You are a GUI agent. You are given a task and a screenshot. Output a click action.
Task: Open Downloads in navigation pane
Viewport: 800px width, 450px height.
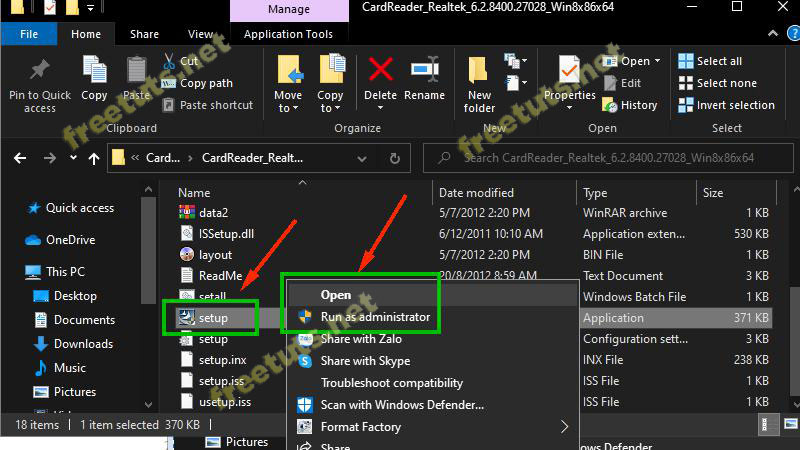(73, 344)
